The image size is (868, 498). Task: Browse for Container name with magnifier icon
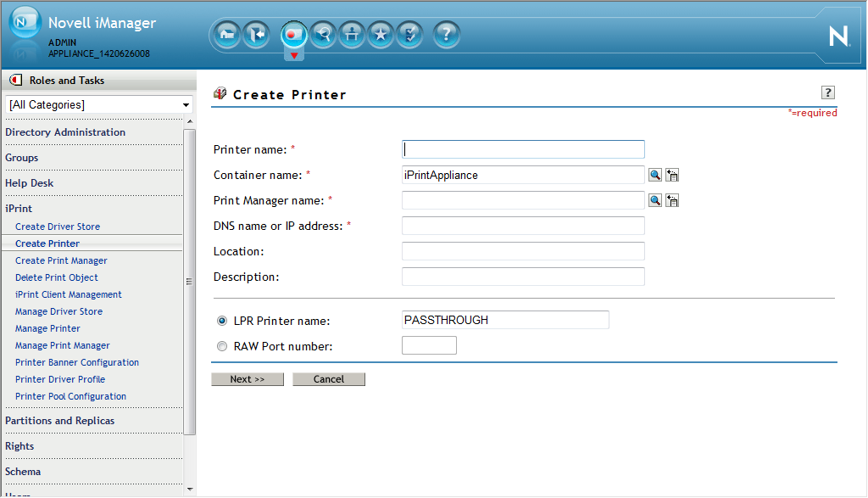(655, 175)
